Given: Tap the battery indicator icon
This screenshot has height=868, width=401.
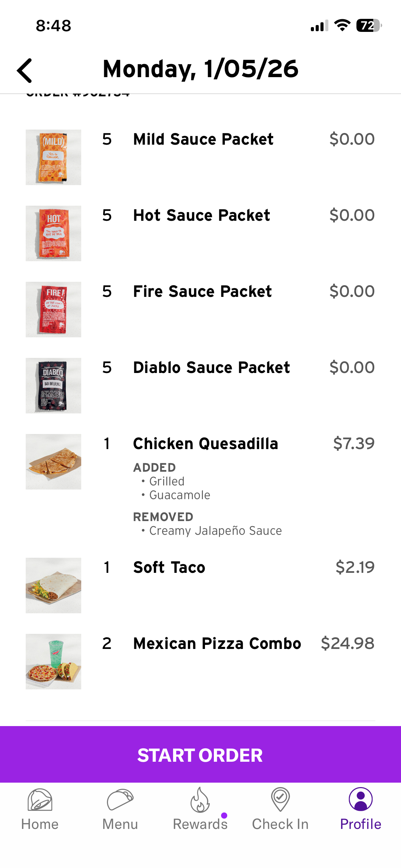Looking at the screenshot, I should tap(369, 25).
